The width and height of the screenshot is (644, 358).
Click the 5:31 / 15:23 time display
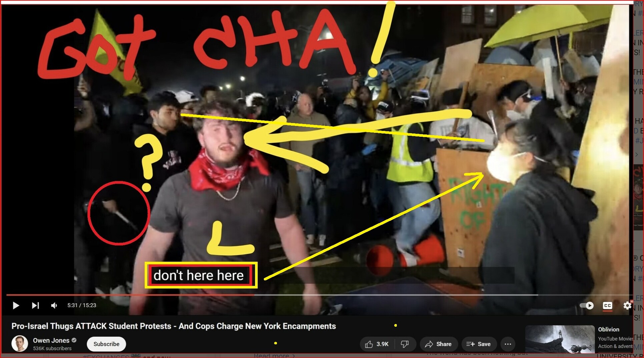[82, 305]
